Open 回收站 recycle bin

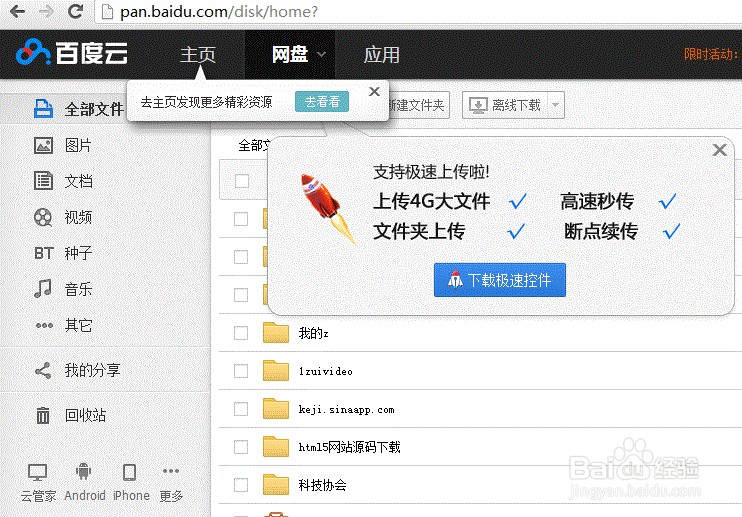[85, 415]
